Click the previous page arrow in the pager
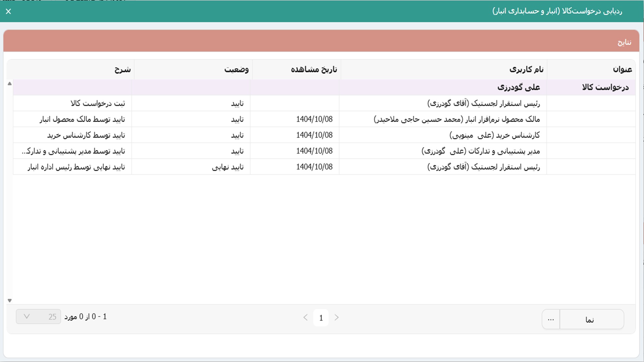 (x=305, y=317)
